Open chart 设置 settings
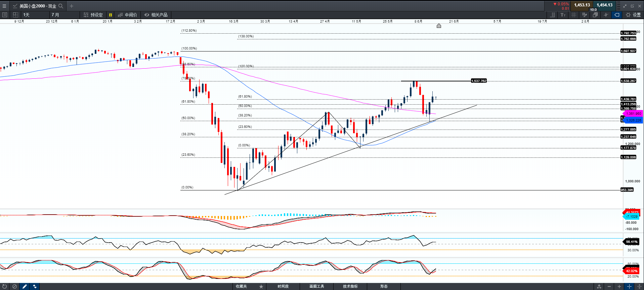This screenshot has height=290, width=644. click(x=633, y=15)
